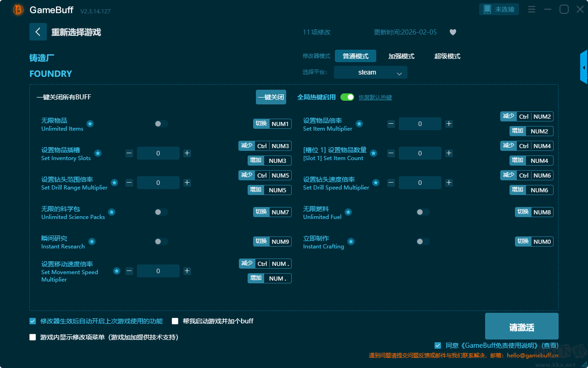
Task: Select the 普通模式 tab
Action: [356, 56]
